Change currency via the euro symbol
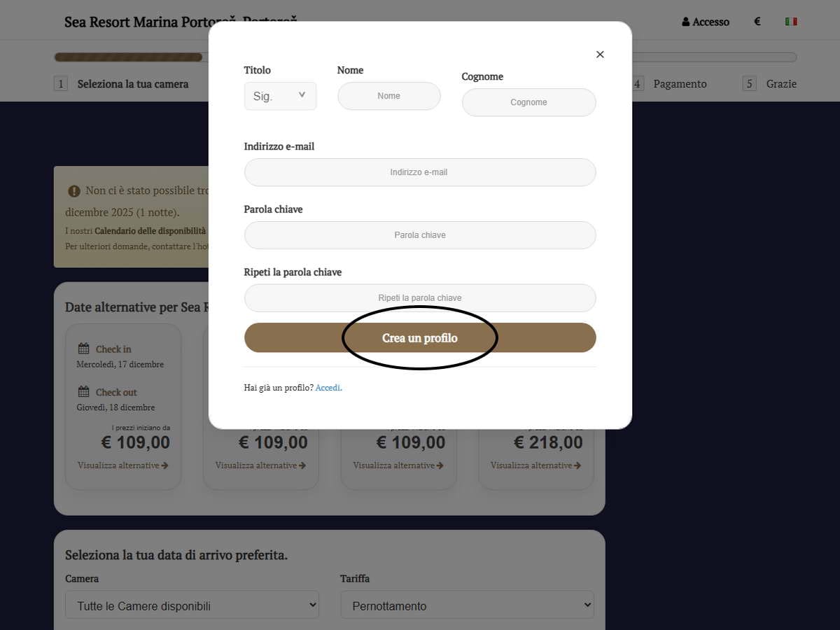The image size is (840, 630). (x=757, y=22)
